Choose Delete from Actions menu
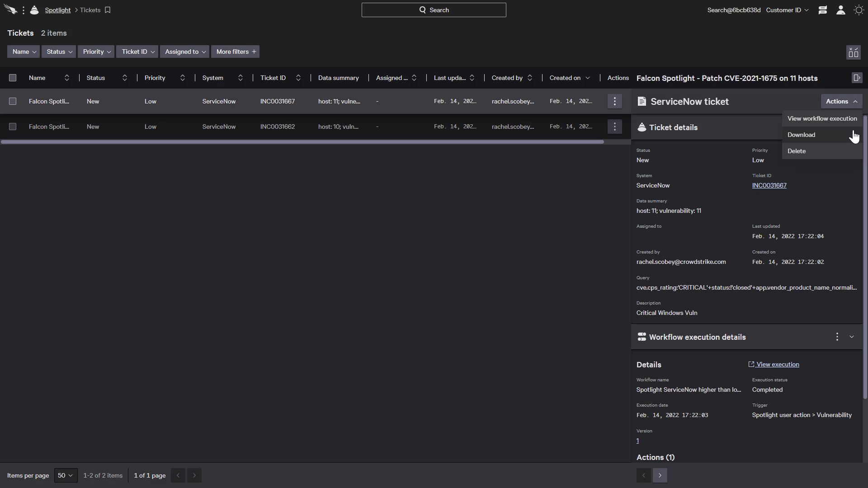868x488 pixels. coord(822,151)
